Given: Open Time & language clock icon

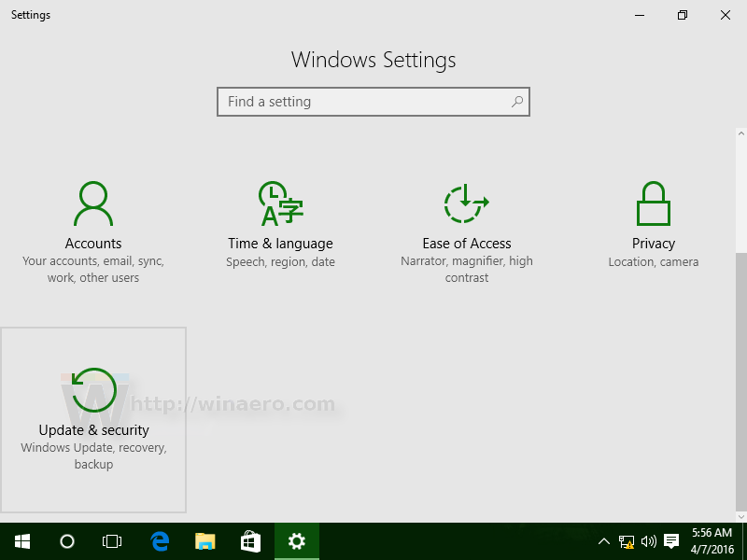Looking at the screenshot, I should 281,203.
